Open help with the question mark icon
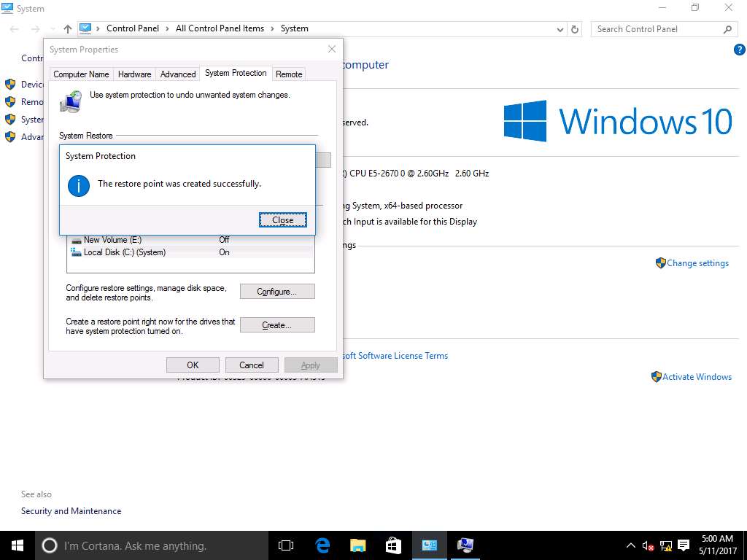The image size is (747, 560). 740,50
